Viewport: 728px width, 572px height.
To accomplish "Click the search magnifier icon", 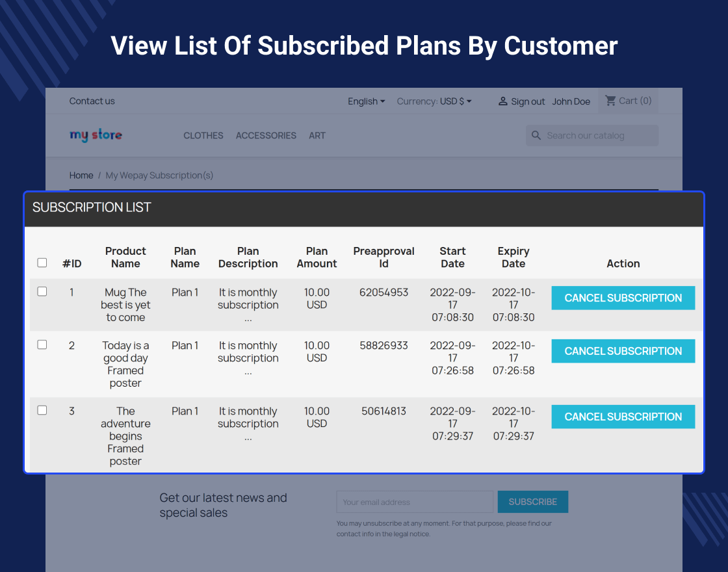I will click(x=536, y=135).
